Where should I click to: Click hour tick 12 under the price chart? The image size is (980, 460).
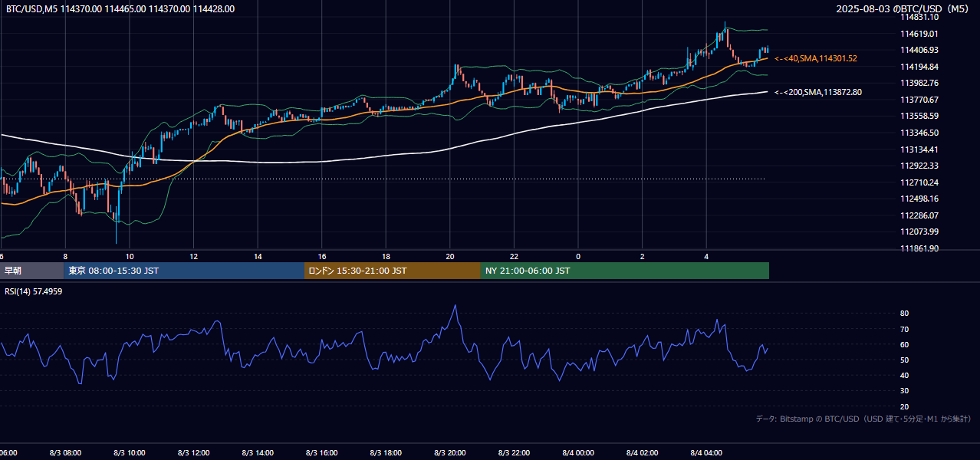point(193,257)
